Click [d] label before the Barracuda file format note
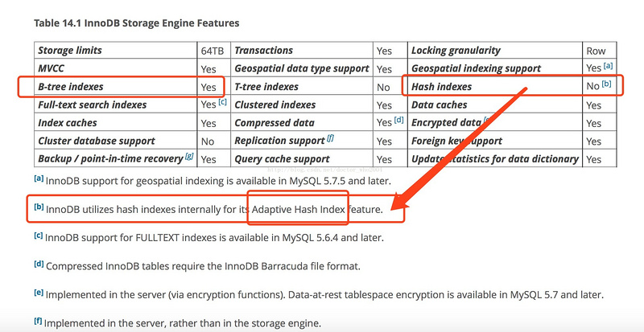Viewport: 644px width, 332px height. point(39,264)
